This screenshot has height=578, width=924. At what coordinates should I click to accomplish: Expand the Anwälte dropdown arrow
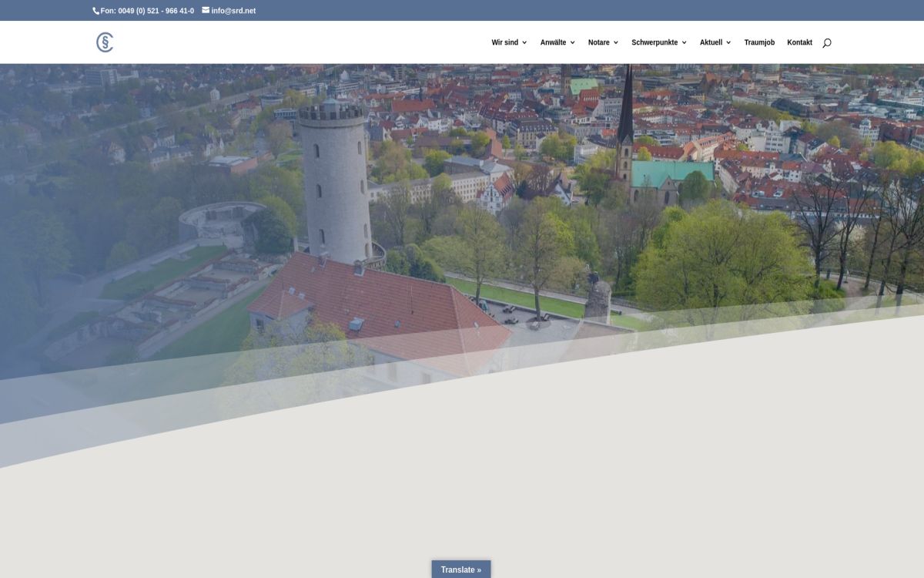click(x=572, y=42)
